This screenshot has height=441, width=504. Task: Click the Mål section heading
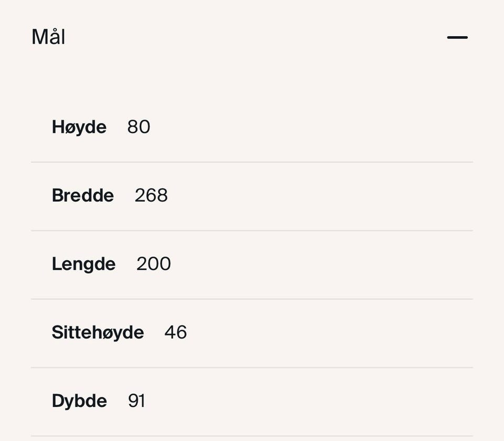(x=48, y=37)
